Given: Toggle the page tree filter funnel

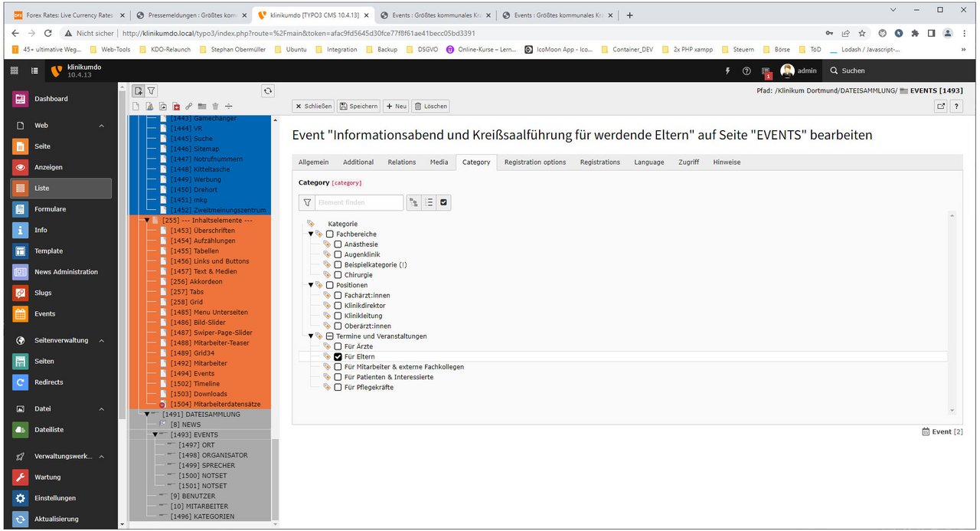Looking at the screenshot, I should click(152, 90).
